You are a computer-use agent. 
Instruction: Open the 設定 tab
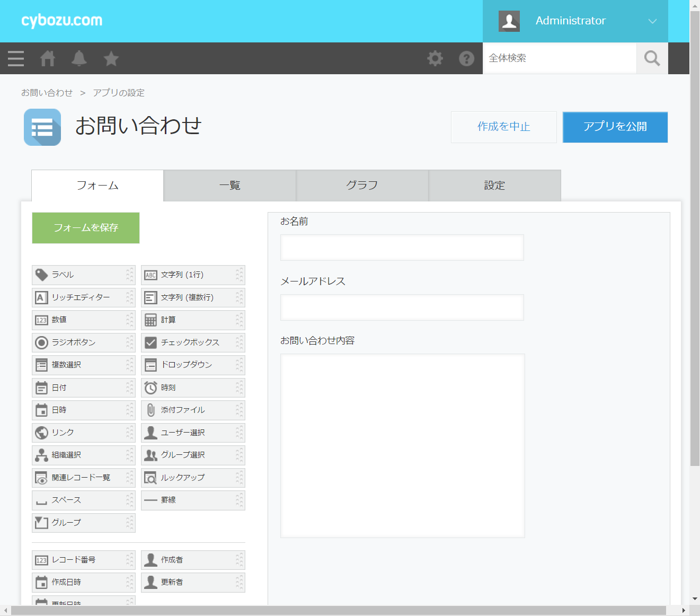click(x=494, y=186)
